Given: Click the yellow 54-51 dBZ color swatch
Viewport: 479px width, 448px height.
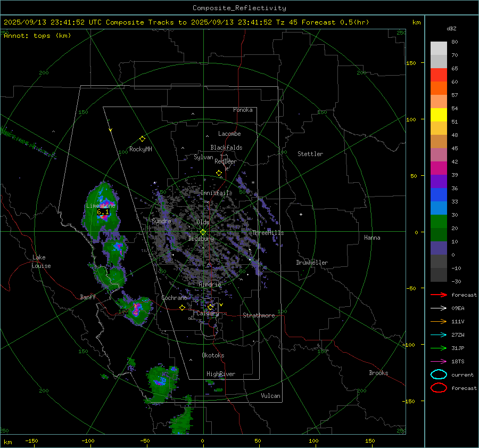Looking at the screenshot, I should click(x=439, y=115).
